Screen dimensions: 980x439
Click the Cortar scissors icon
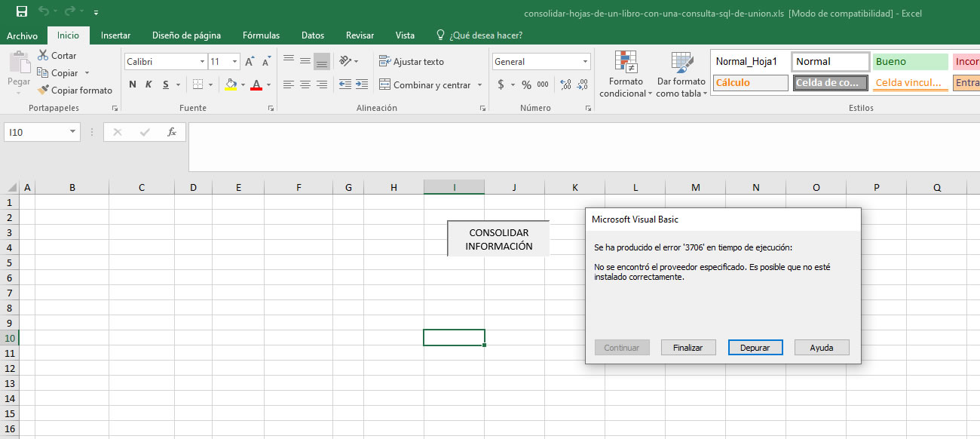[43, 56]
